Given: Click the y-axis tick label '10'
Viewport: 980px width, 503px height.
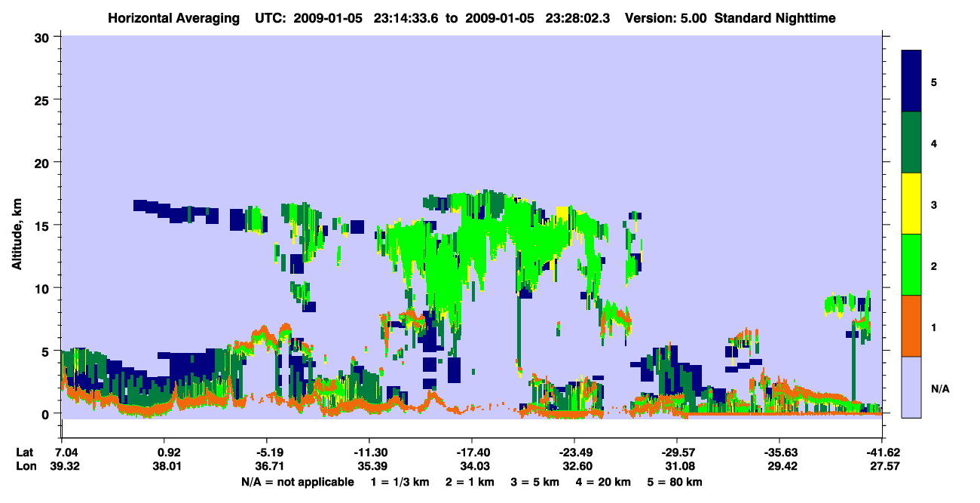Looking at the screenshot, I should coord(43,288).
